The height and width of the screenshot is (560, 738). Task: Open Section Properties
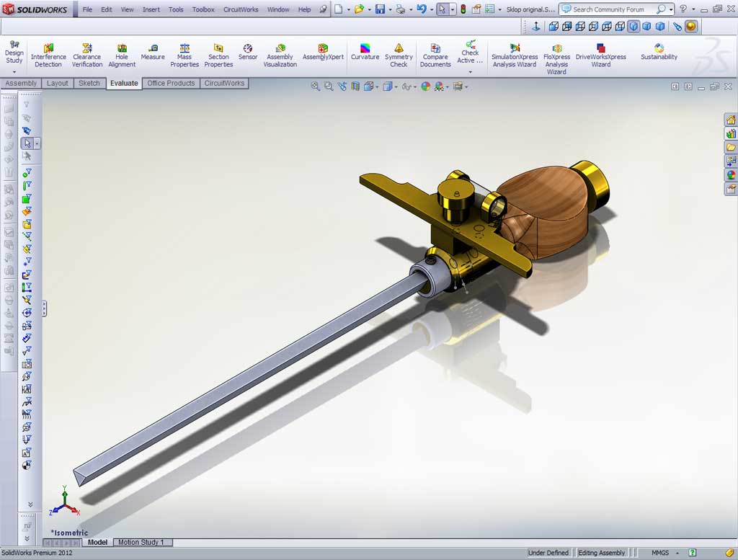click(218, 55)
